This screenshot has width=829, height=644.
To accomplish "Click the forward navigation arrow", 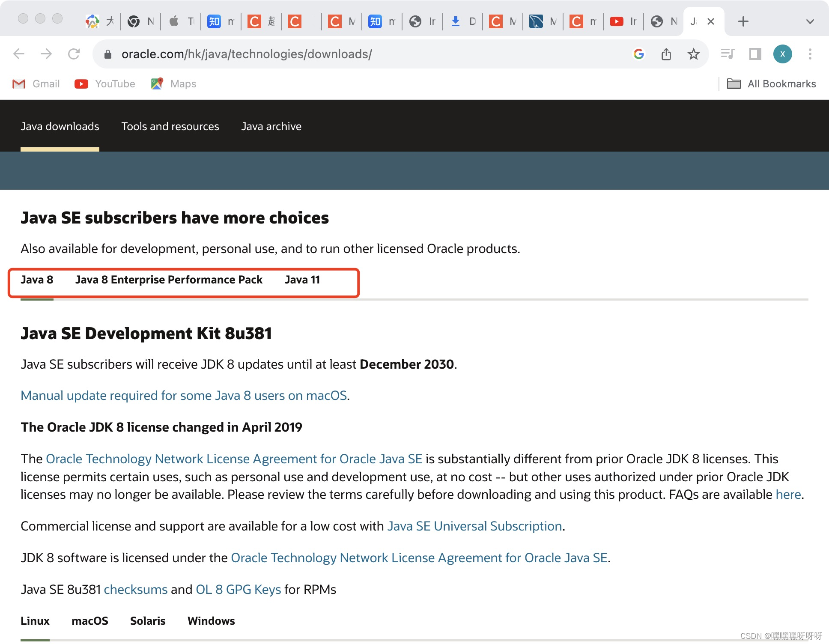I will [x=46, y=54].
